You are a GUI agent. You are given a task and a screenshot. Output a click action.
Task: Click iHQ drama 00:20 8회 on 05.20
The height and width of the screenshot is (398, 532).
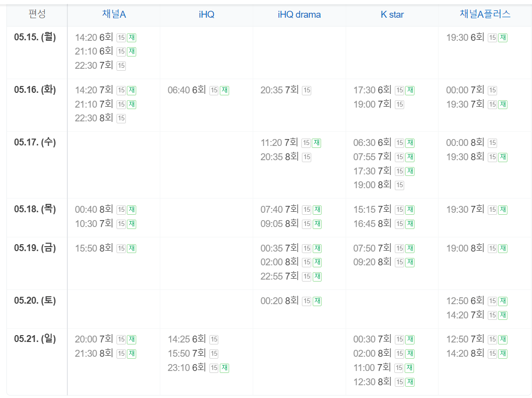click(280, 301)
